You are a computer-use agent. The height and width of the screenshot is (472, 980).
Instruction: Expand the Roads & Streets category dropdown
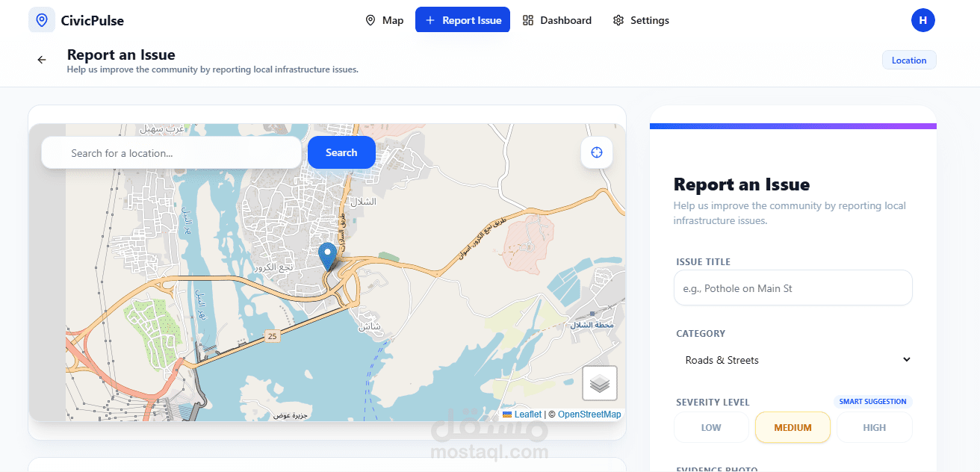(793, 360)
